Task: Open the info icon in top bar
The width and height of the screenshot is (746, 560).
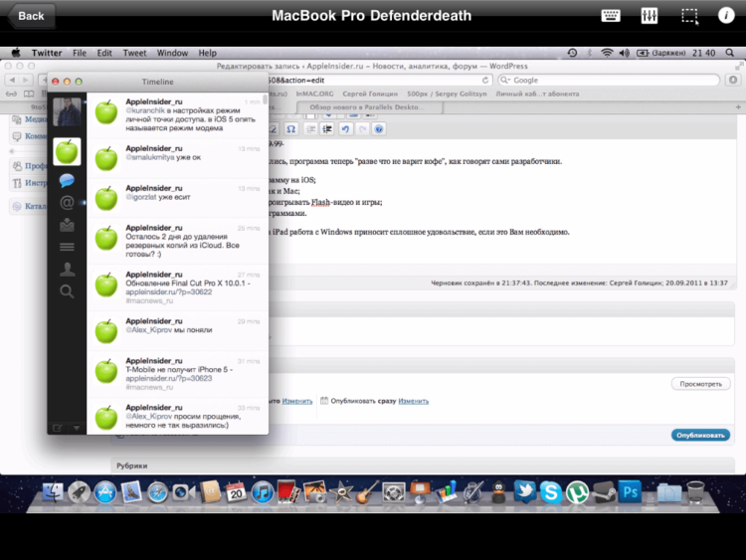Action: pyautogui.click(x=726, y=16)
